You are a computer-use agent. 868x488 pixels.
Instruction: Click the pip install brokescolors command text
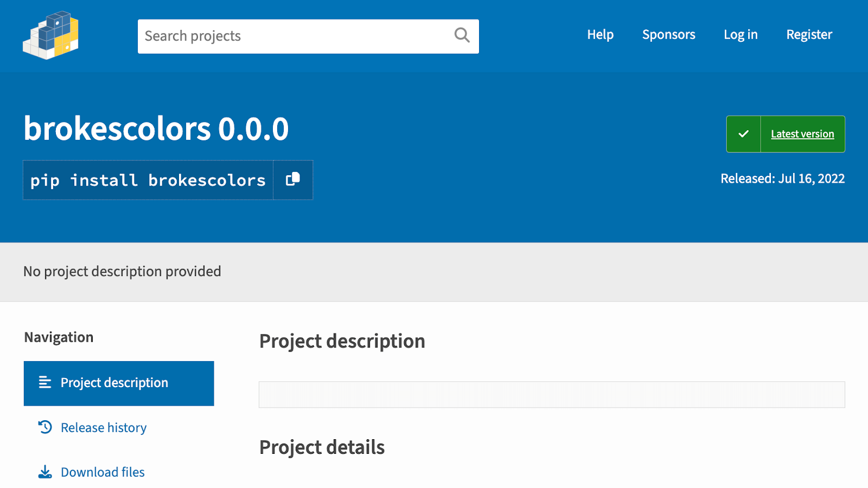coord(148,180)
